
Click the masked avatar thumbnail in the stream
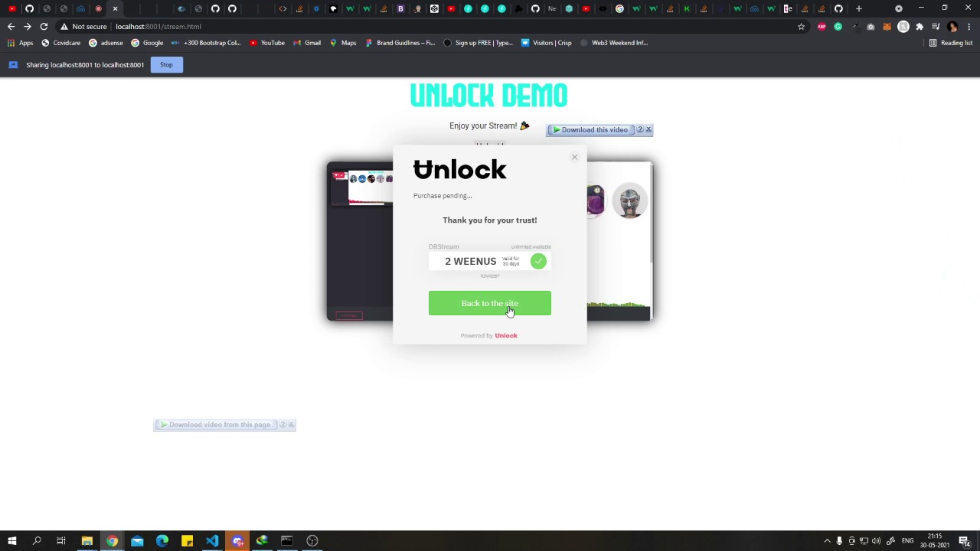point(629,201)
